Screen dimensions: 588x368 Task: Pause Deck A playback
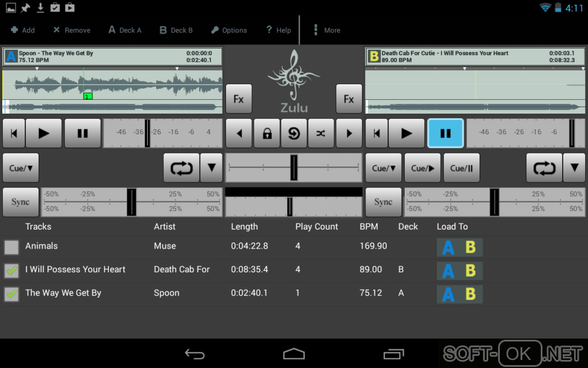[82, 133]
